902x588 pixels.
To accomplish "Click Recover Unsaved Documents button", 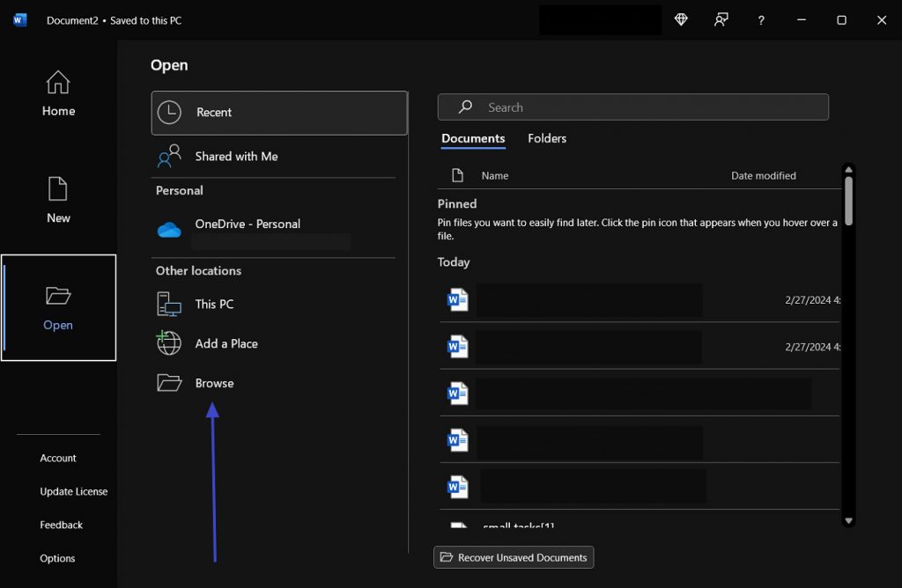I will click(514, 557).
